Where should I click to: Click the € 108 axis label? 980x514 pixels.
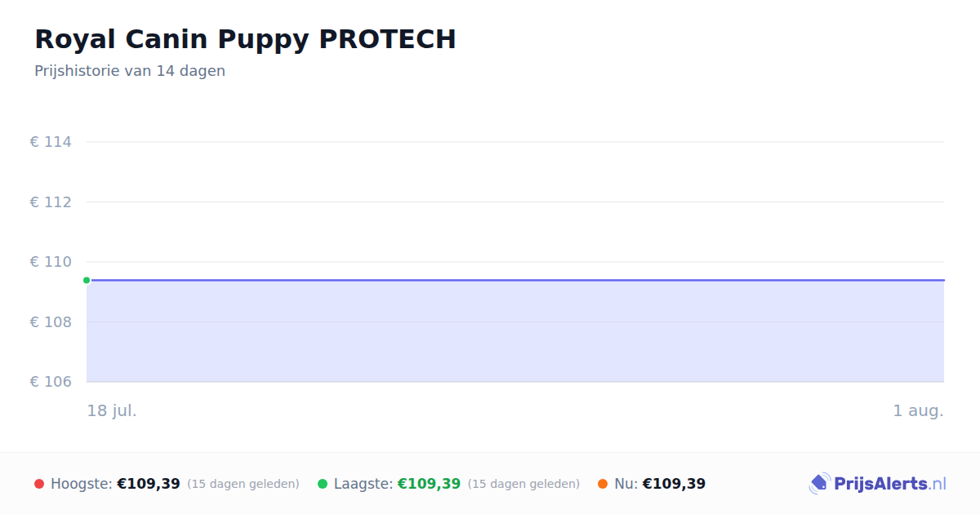[51, 321]
